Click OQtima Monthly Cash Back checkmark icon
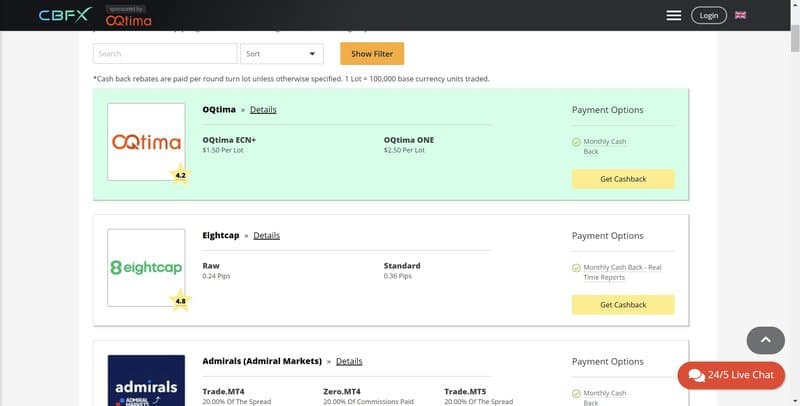This screenshot has height=406, width=800. 576,142
